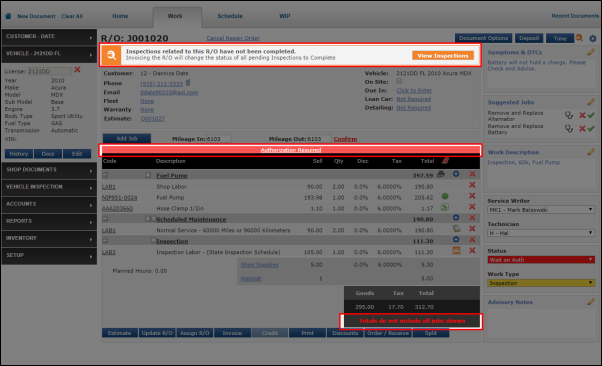Viewport: 602px width, 366px height.
Task: Edit Symptoms & DTCs with pencil icon
Action: 591,52
